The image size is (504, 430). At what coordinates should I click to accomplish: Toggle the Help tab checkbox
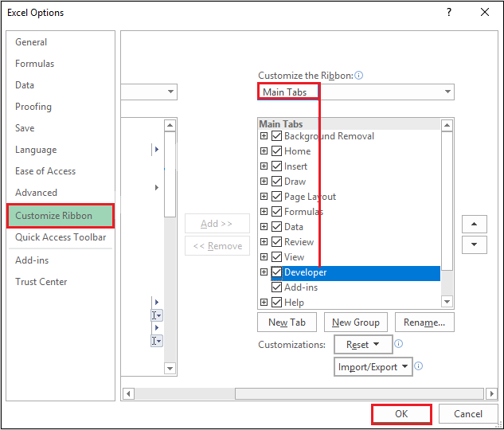pos(276,302)
